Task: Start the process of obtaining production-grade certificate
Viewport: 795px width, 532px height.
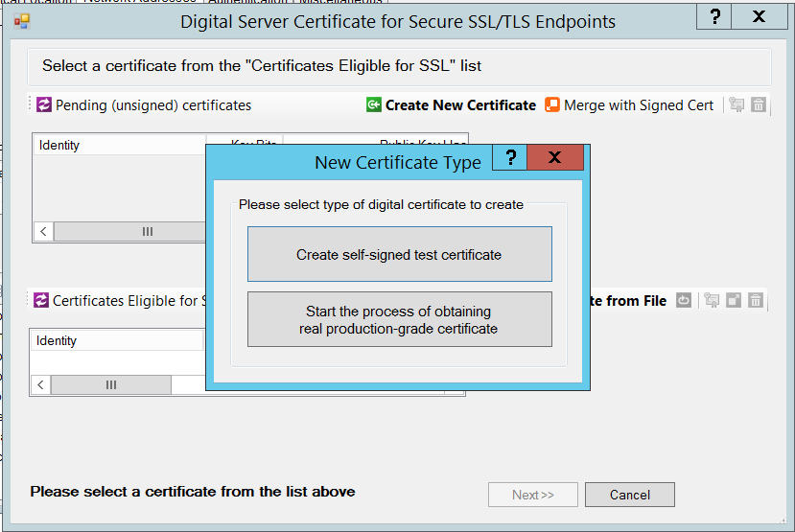Action: [400, 319]
